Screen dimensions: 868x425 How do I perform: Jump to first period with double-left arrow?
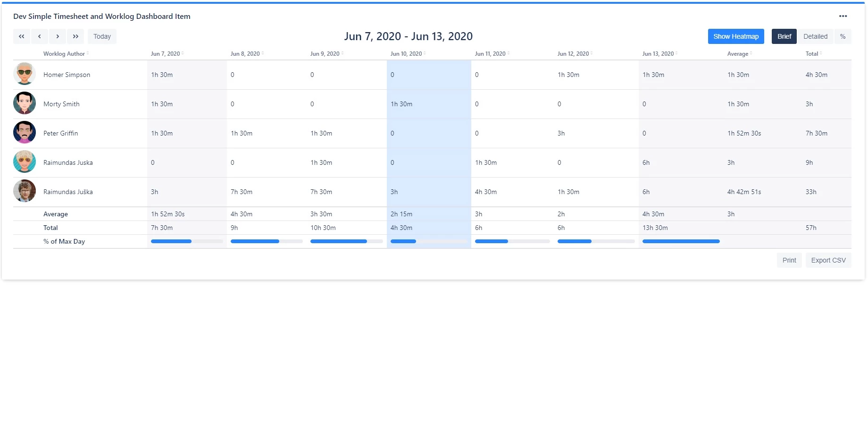click(22, 36)
